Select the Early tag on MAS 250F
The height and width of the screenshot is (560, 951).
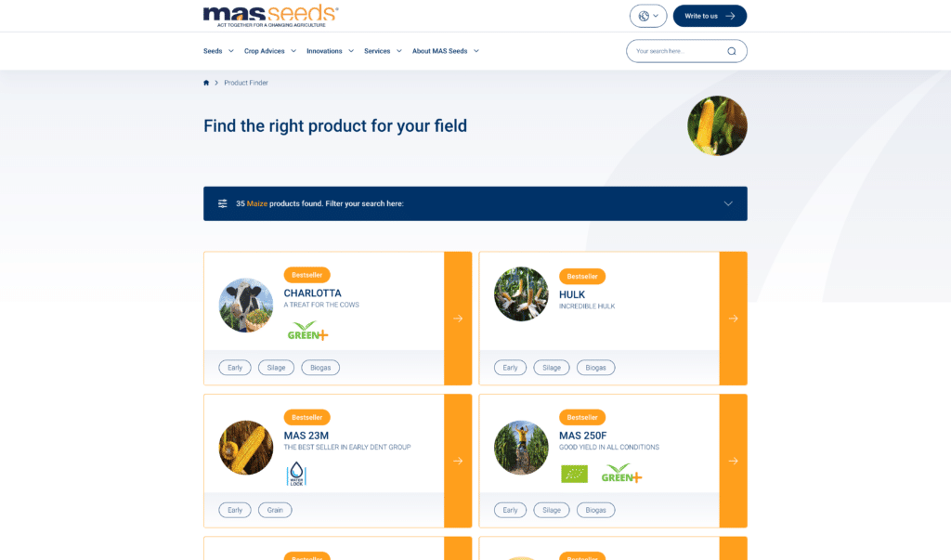510,510
